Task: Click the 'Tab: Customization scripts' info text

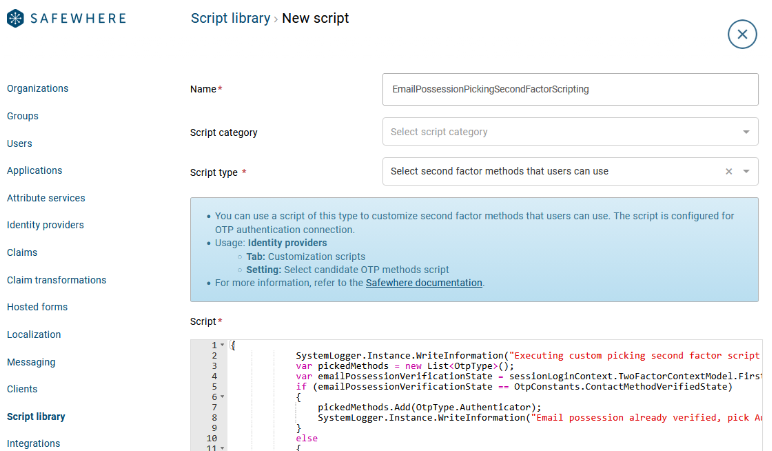Action: 306,257
